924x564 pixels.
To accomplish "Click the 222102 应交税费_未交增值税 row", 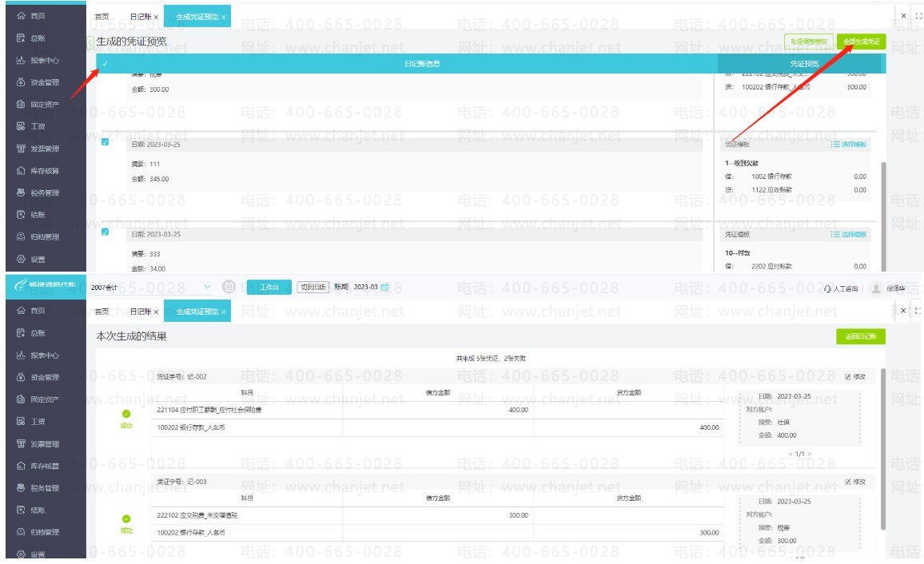I will point(437,515).
